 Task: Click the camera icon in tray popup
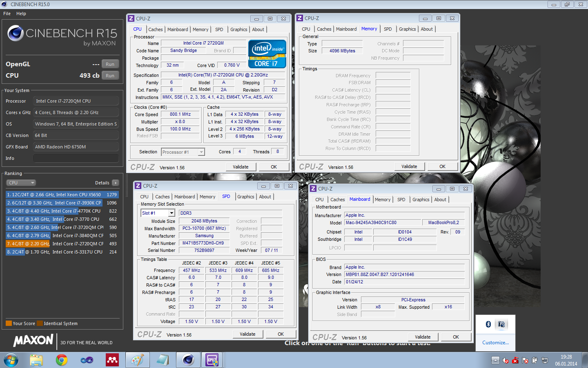[501, 324]
